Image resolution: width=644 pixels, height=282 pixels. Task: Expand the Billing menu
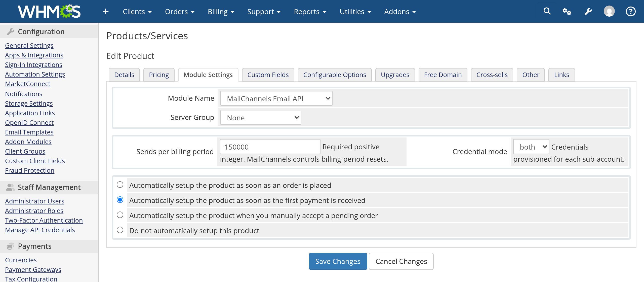click(221, 12)
